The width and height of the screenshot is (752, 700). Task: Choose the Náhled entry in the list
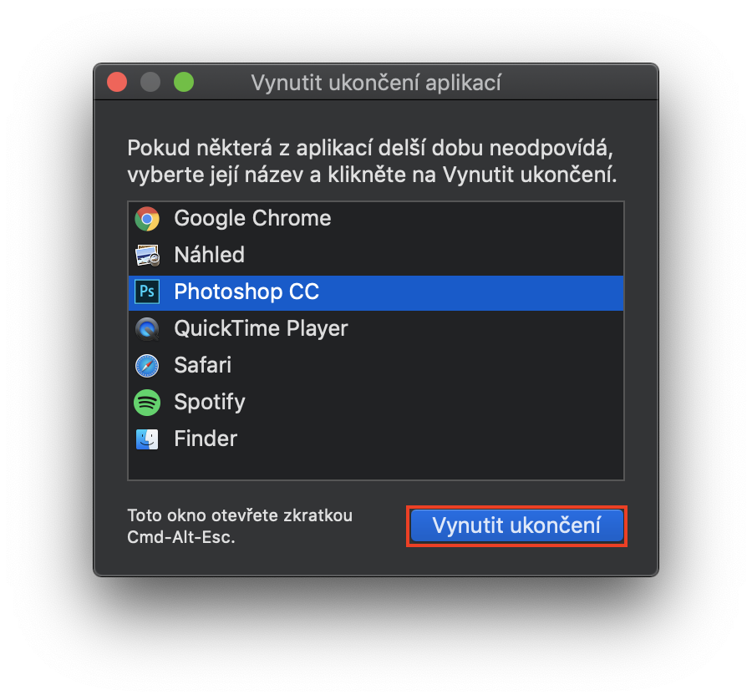click(x=209, y=256)
